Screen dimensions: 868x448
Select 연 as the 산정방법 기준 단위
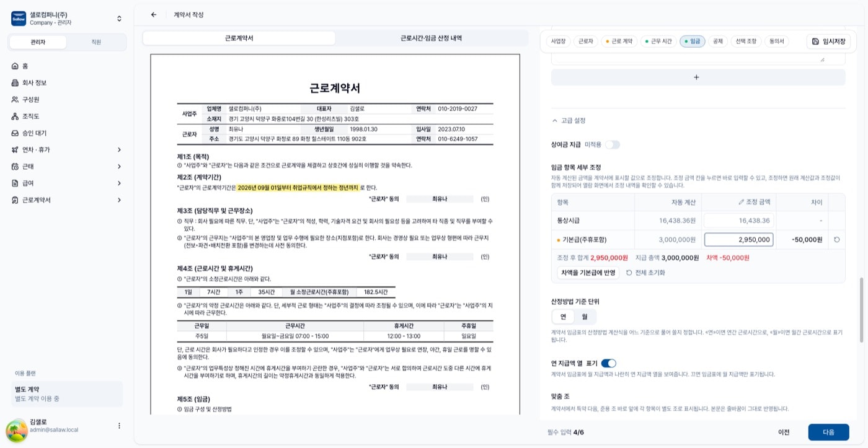tap(563, 317)
